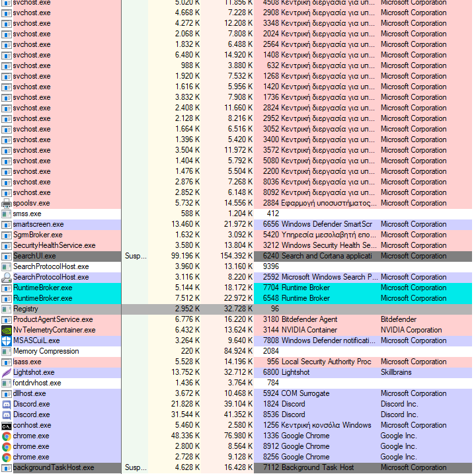Click the NvTelemetryContainer.exe NVIDIA icon
476x474 pixels.
coord(7,330)
